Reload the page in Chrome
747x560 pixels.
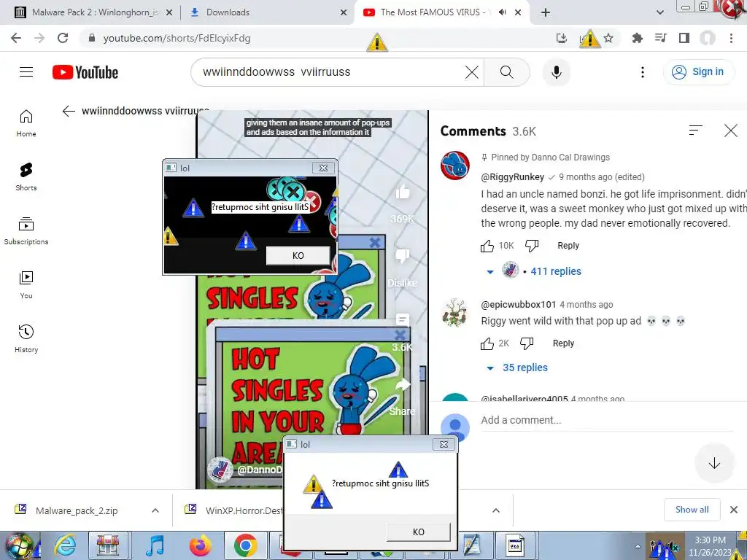click(x=63, y=38)
